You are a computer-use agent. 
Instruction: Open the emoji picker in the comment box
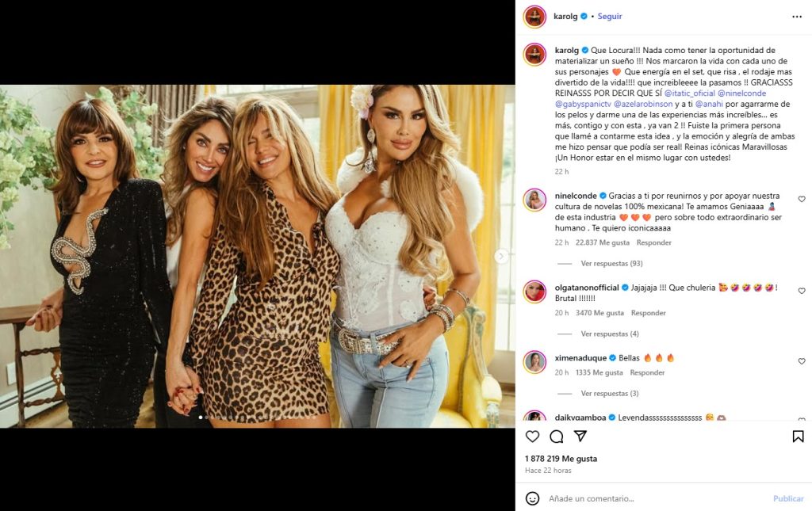point(533,498)
